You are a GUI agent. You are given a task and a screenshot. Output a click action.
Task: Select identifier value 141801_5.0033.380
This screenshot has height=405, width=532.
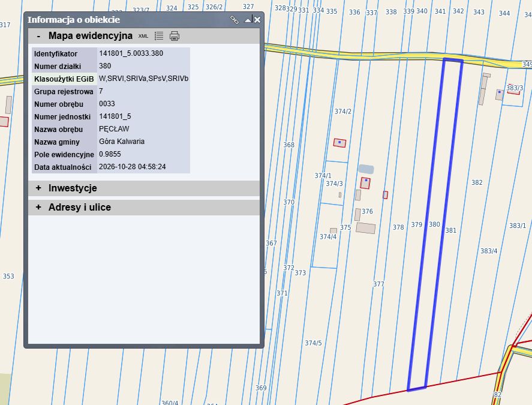click(131, 53)
